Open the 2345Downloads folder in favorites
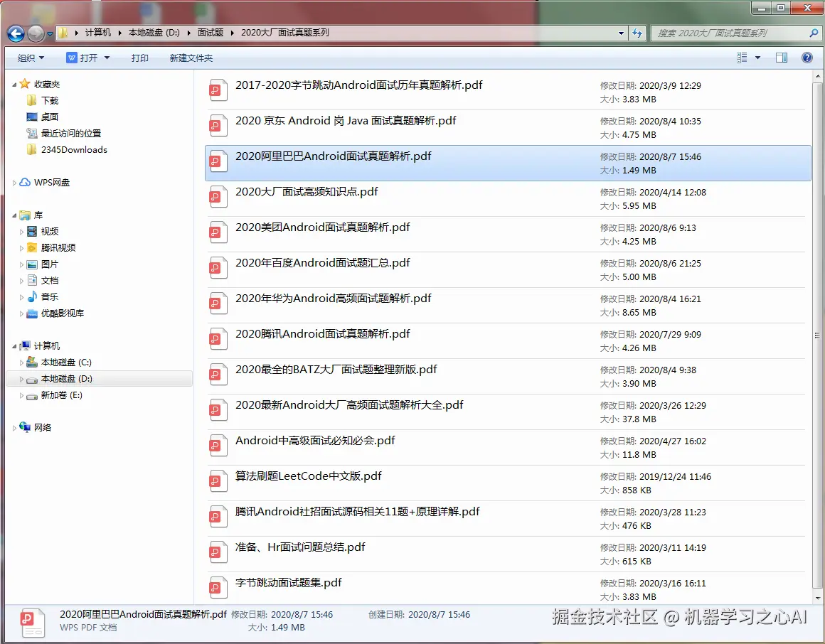 pyautogui.click(x=74, y=150)
